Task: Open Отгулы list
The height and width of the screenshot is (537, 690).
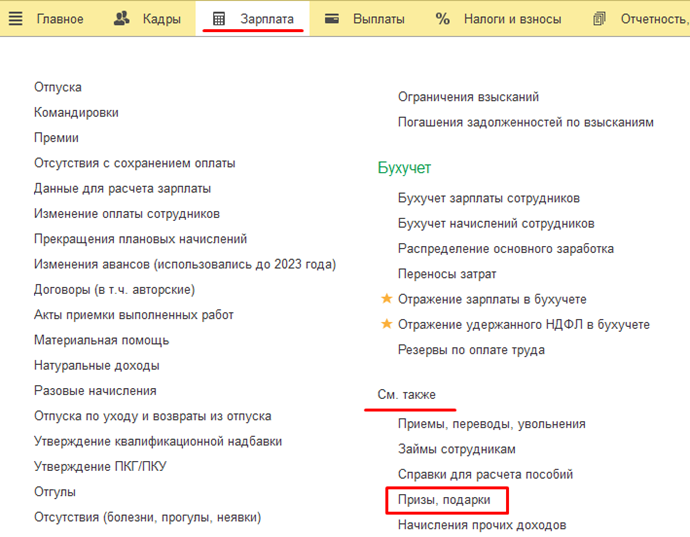Action: pos(55,492)
